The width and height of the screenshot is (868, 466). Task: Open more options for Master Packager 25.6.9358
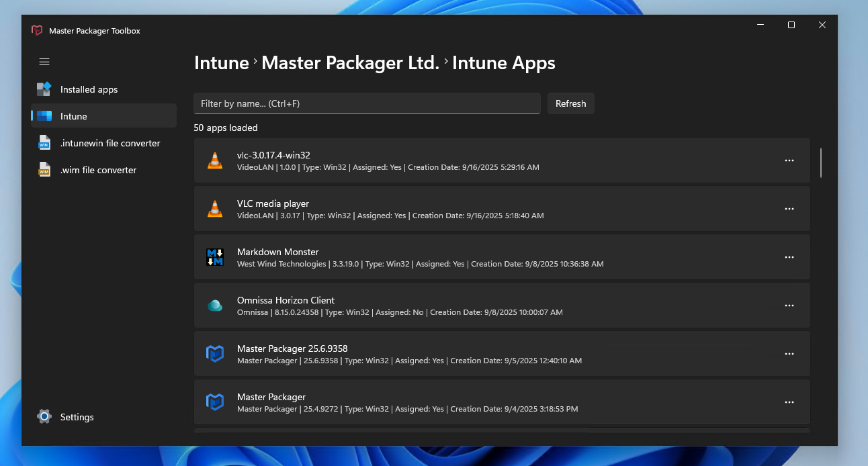pyautogui.click(x=789, y=354)
